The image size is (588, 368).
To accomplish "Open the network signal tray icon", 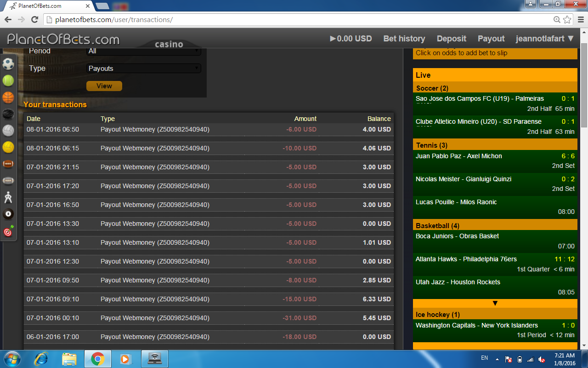I will point(531,359).
